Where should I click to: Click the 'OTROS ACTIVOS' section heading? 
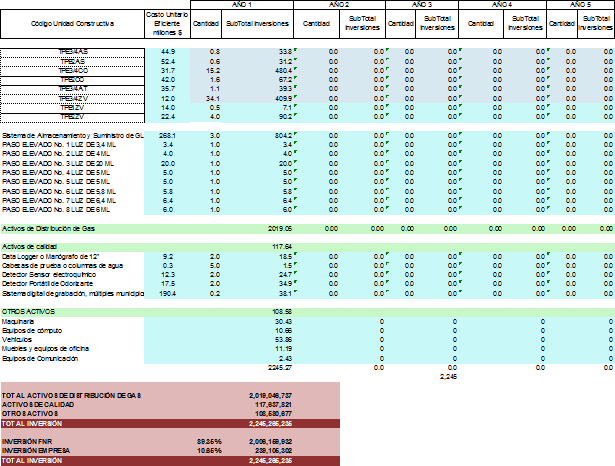[30, 312]
